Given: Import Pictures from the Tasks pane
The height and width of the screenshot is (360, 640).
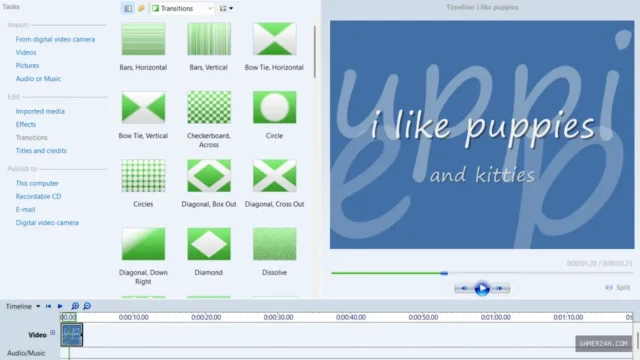Looking at the screenshot, I should (27, 65).
